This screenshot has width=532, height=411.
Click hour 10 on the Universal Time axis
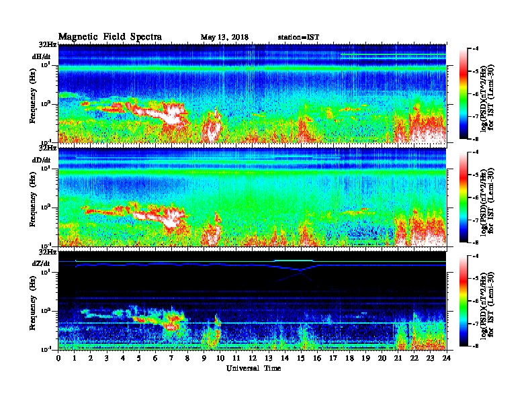pyautogui.click(x=220, y=358)
